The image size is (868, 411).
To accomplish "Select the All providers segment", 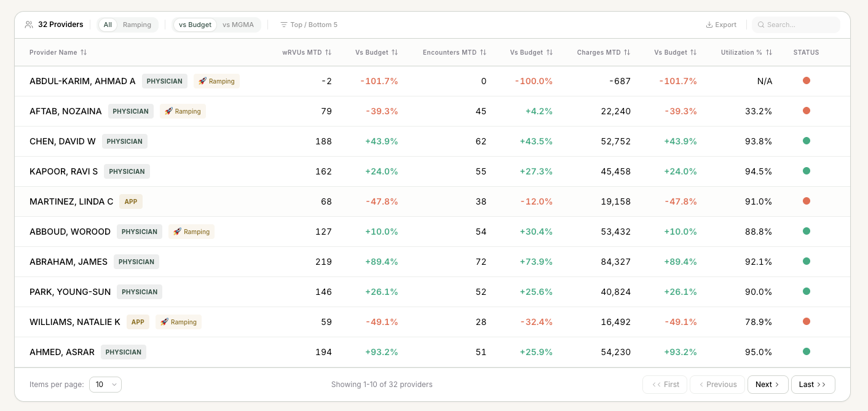I will click(x=108, y=25).
